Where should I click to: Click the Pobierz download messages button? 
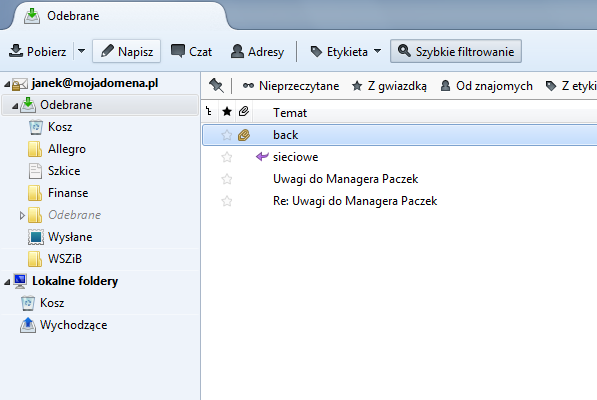(38, 51)
